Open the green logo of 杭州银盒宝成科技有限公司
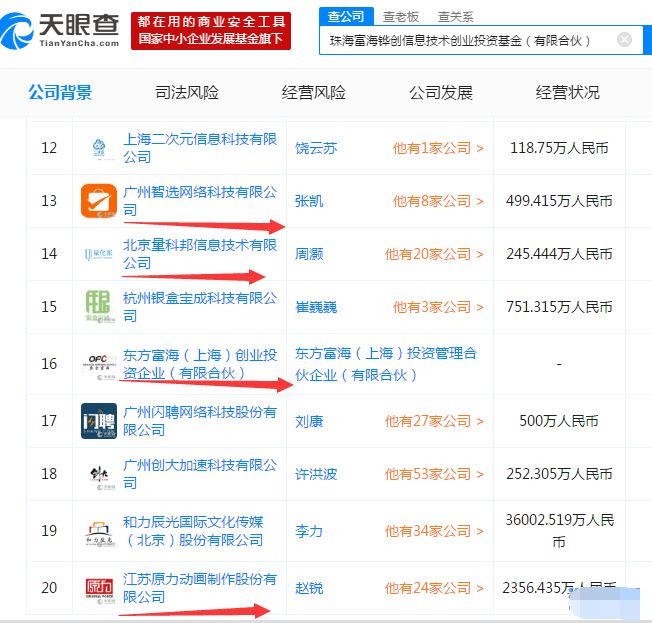The width and height of the screenshot is (652, 623). click(98, 307)
